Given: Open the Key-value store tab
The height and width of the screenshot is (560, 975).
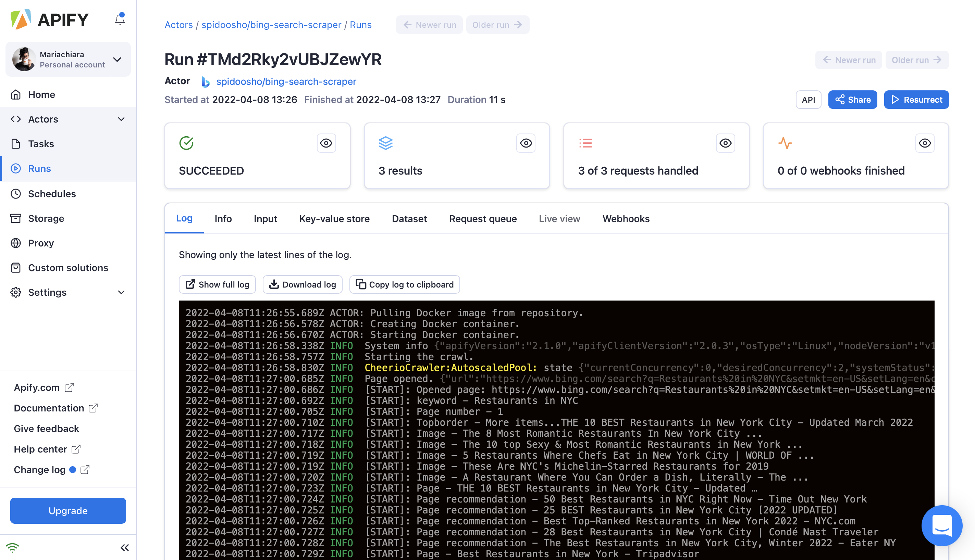Looking at the screenshot, I should [334, 219].
